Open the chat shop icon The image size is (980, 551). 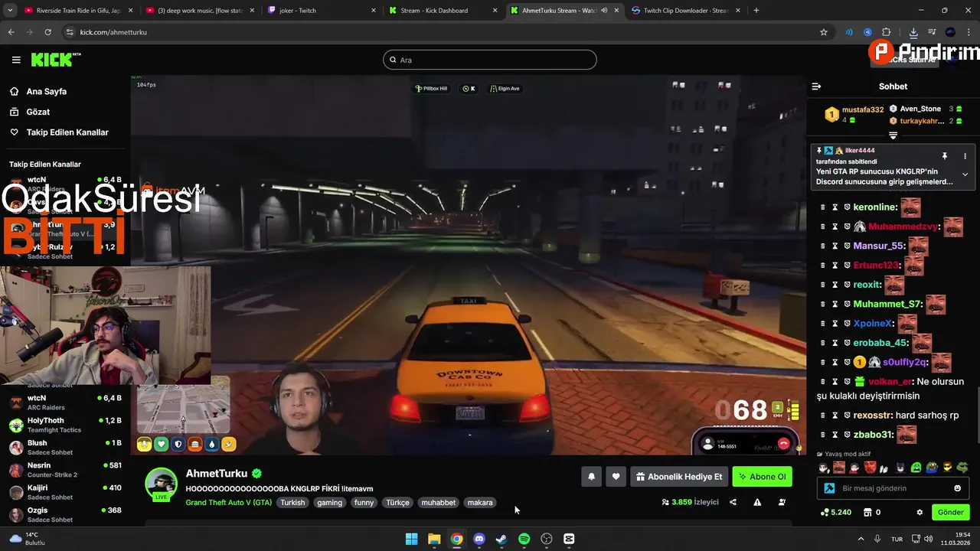pyautogui.click(x=867, y=512)
